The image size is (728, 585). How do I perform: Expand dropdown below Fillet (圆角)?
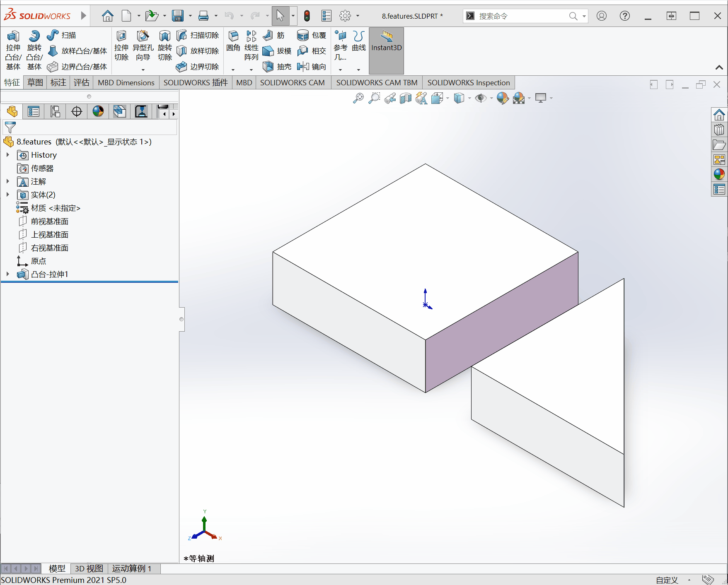[x=233, y=70]
